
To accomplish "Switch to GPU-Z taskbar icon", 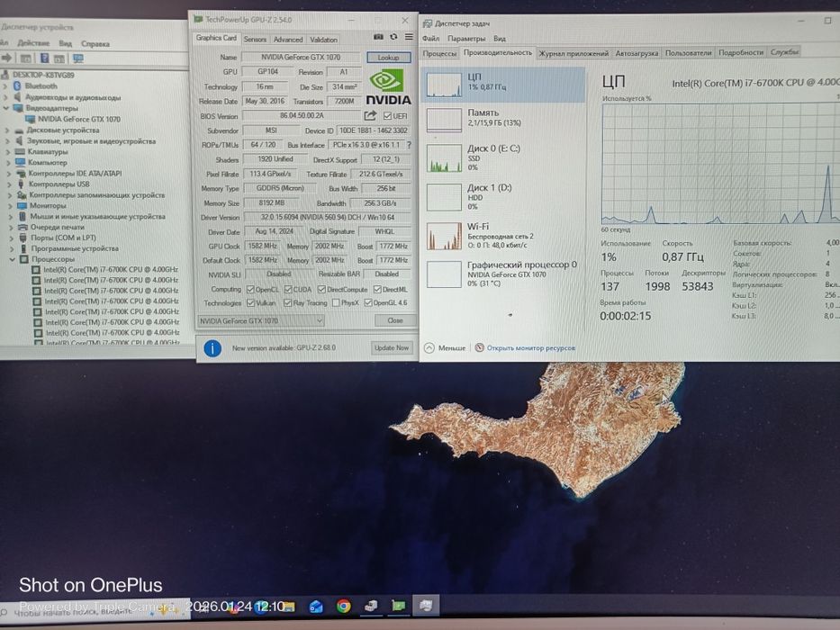I will coord(398,606).
